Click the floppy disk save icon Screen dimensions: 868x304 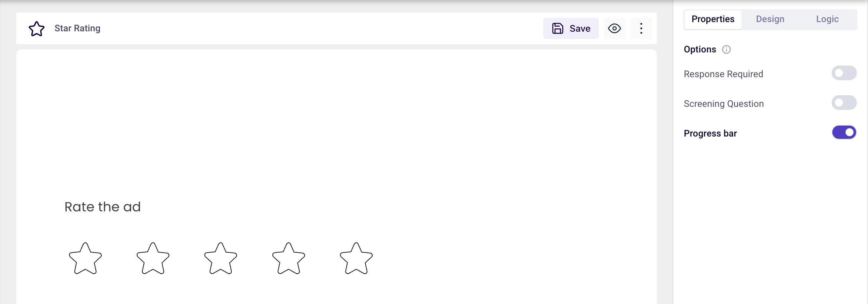[x=557, y=29]
